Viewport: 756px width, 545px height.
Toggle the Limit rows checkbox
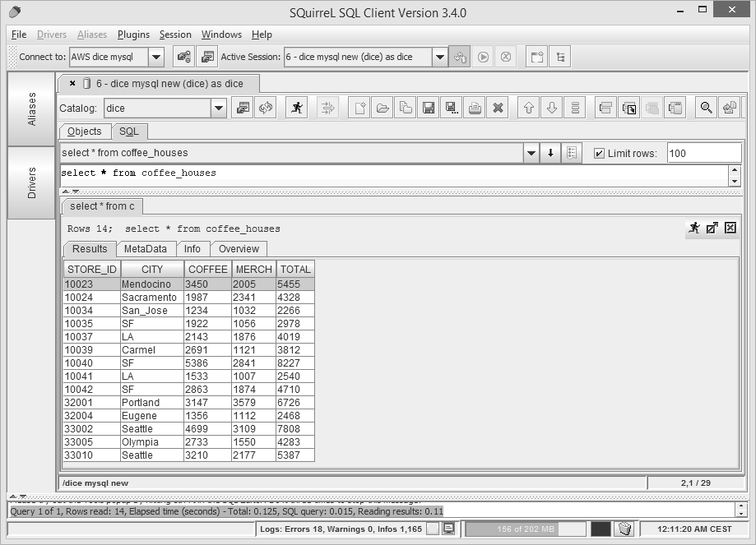599,153
